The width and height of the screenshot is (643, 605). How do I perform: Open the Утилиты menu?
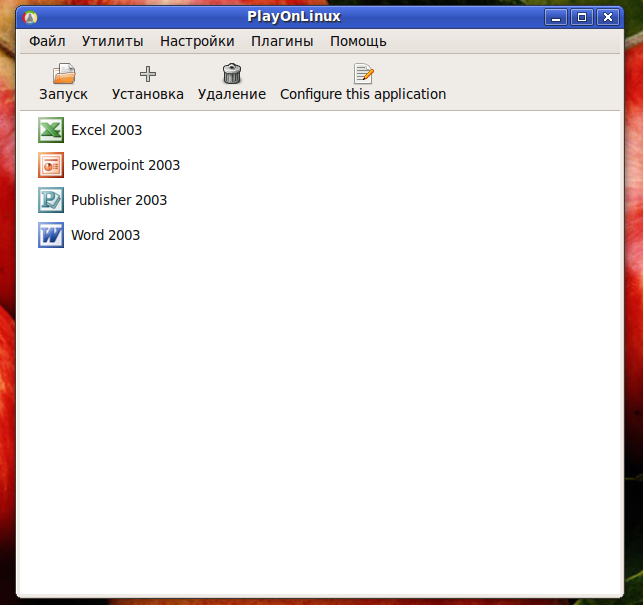tap(112, 41)
